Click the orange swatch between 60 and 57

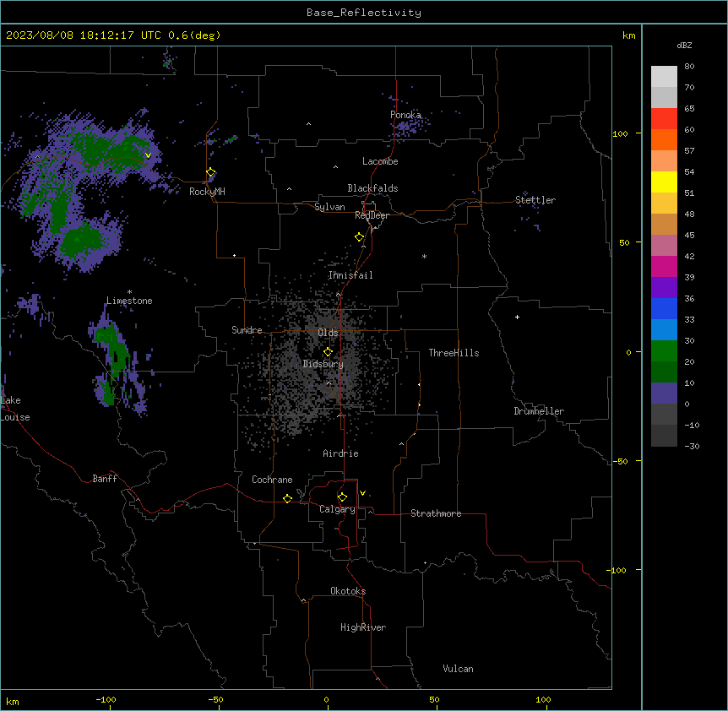[x=664, y=139]
